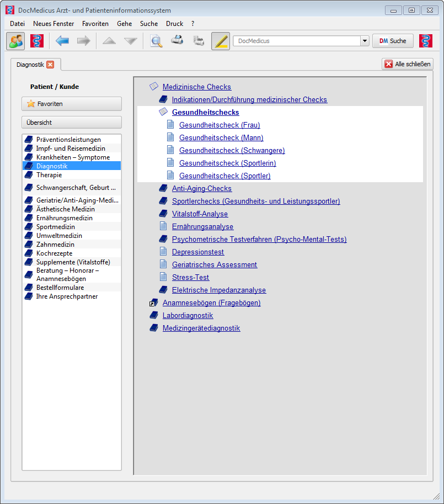This screenshot has height=504, width=444.
Task: Select Ernährungsmedizin in sidebar
Action: click(x=72, y=218)
